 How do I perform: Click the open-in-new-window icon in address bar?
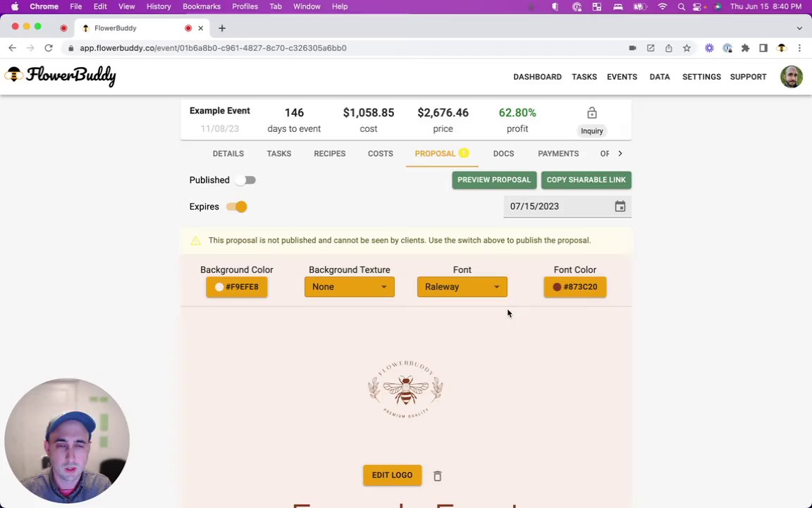tap(651, 48)
